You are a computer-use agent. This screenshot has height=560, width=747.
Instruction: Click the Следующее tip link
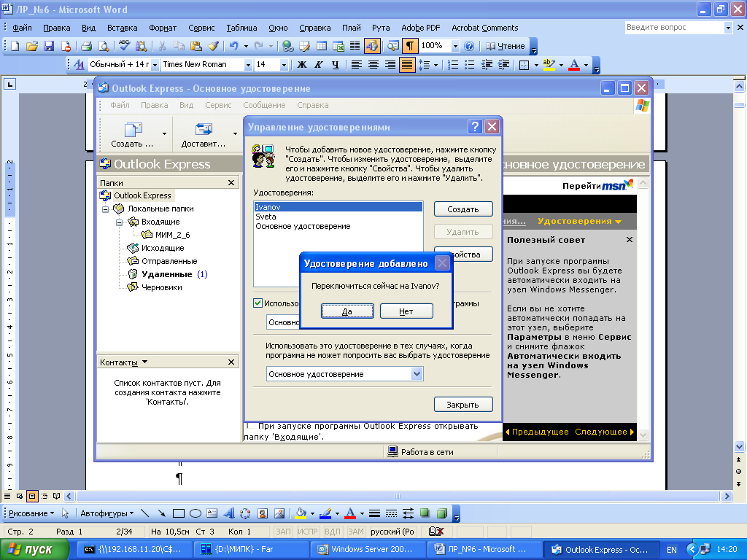(604, 432)
